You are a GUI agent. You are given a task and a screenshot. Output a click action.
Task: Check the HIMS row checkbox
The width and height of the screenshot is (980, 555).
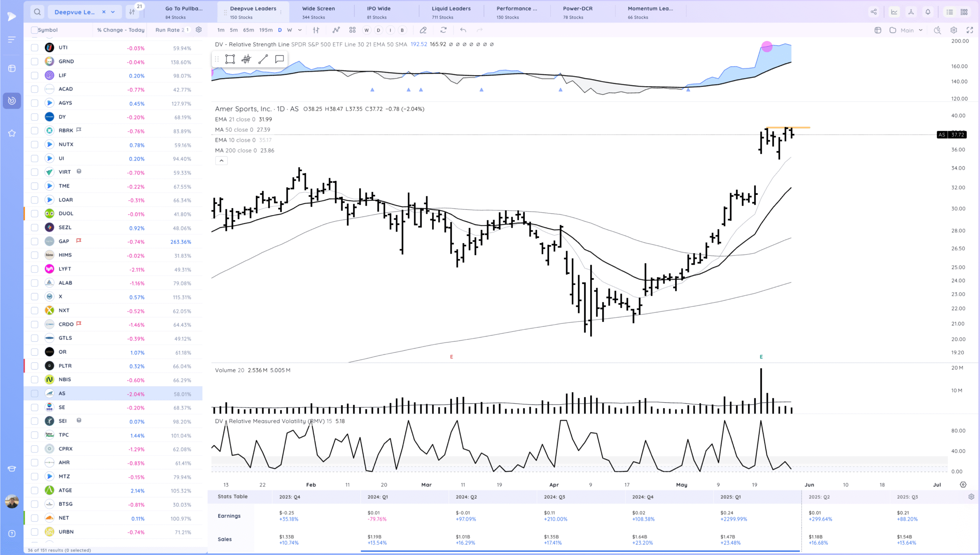coord(34,255)
